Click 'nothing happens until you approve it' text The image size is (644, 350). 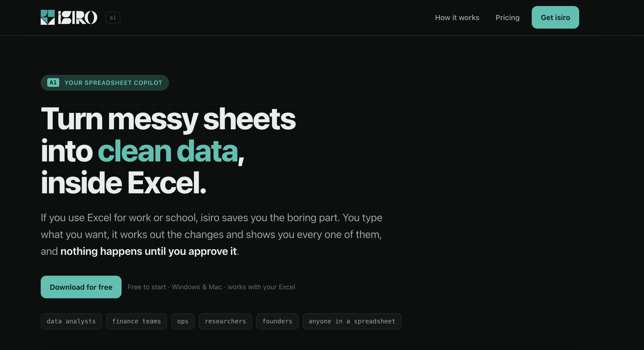coord(149,251)
